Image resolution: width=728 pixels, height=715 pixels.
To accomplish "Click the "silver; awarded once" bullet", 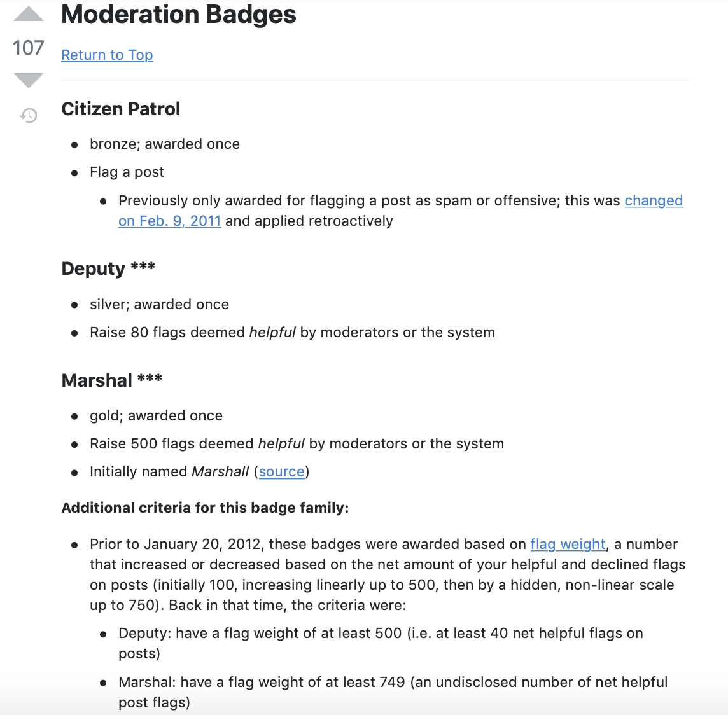I will point(159,305).
